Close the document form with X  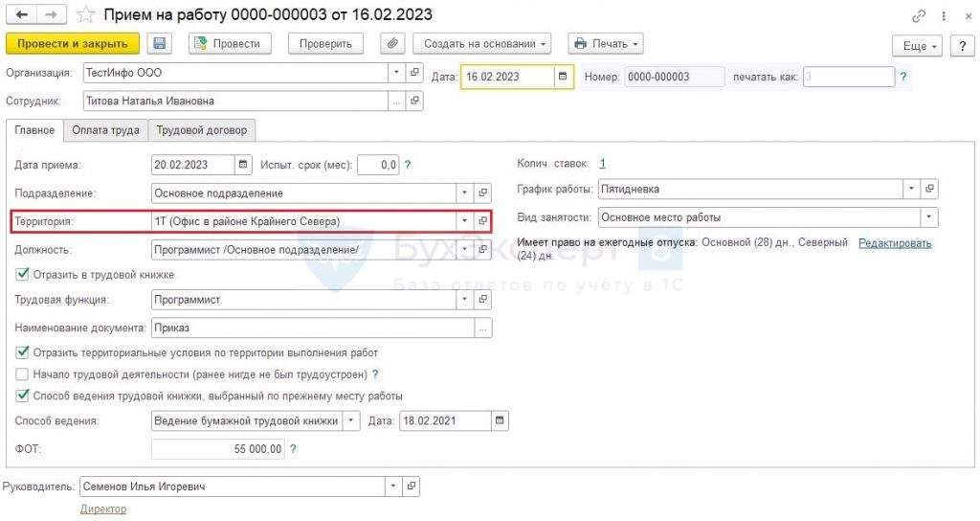pyautogui.click(x=969, y=16)
